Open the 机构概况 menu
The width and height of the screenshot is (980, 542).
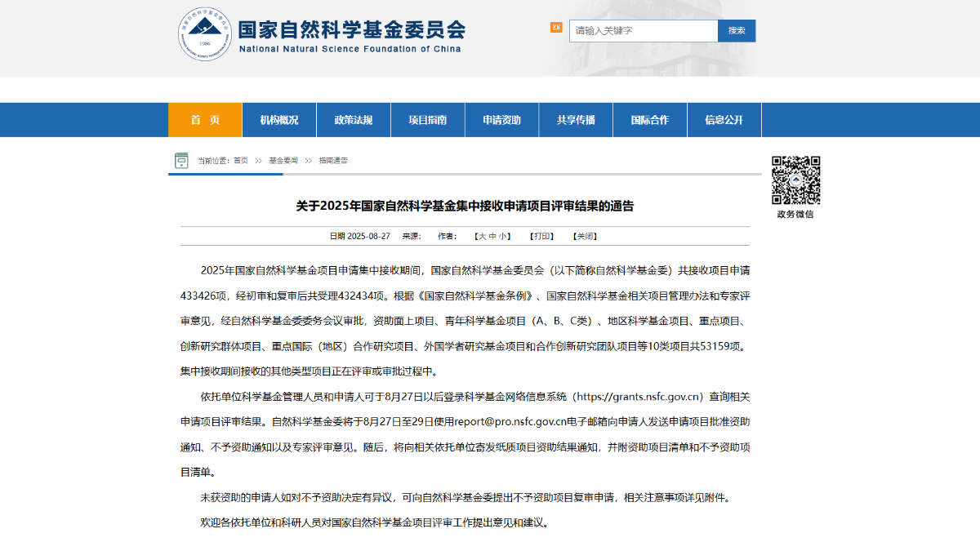click(x=279, y=120)
